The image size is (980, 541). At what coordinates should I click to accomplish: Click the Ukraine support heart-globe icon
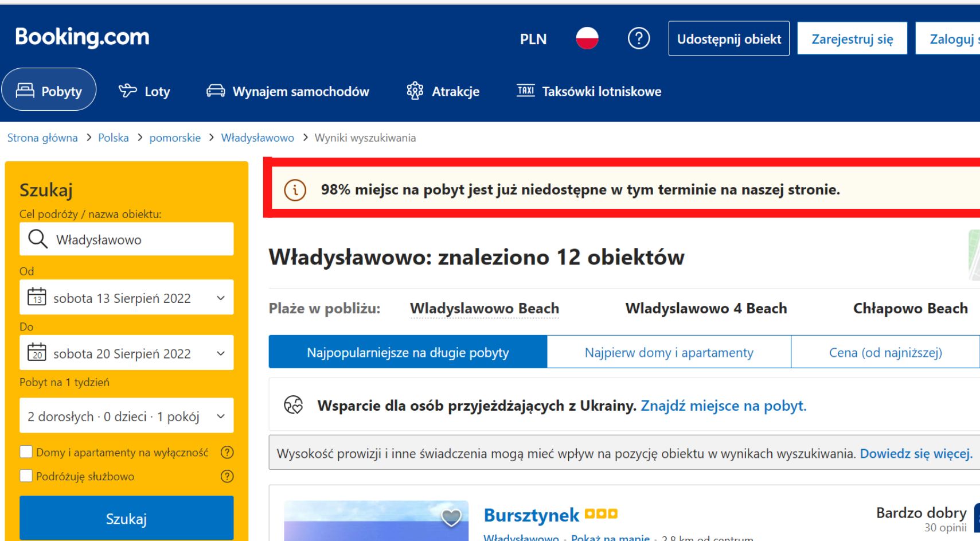pyautogui.click(x=294, y=405)
